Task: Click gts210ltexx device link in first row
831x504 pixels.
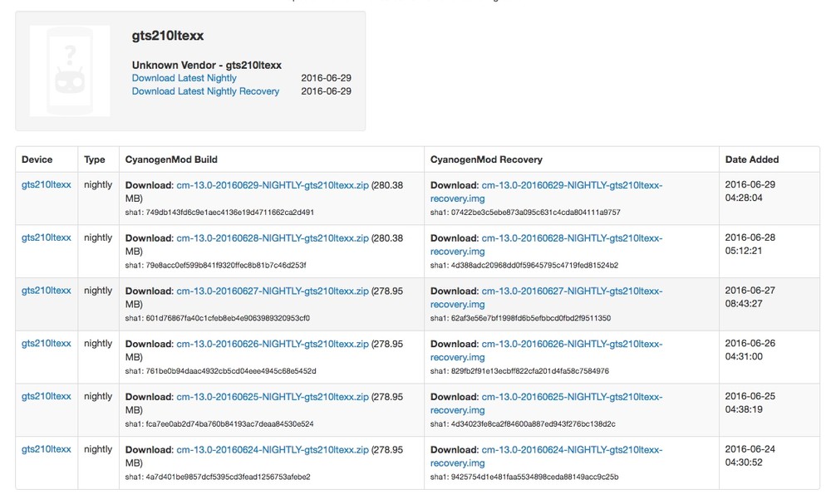Action: [47, 185]
